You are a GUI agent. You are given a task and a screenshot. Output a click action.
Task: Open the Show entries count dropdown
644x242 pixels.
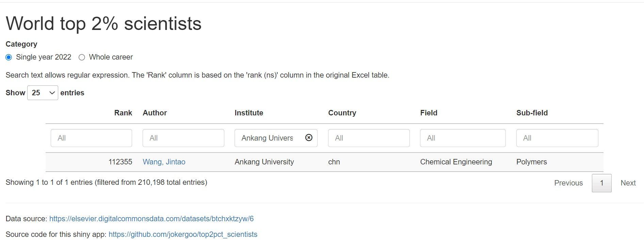tap(43, 93)
